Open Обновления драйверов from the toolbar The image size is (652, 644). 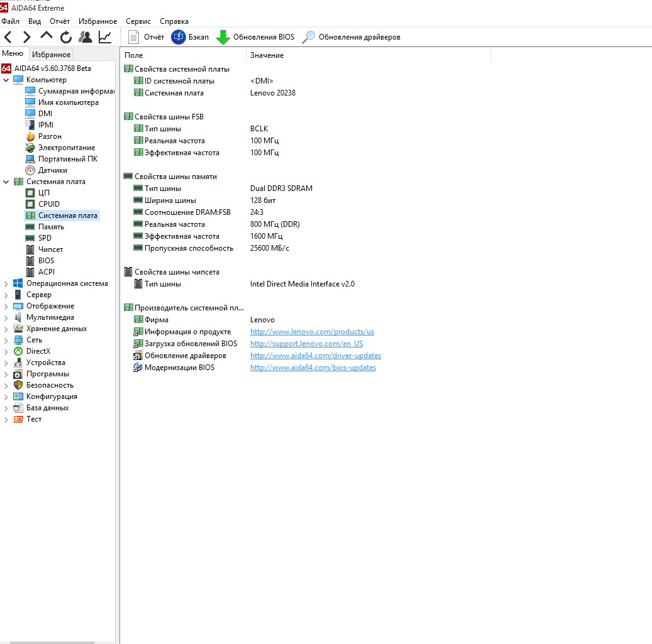tap(351, 37)
